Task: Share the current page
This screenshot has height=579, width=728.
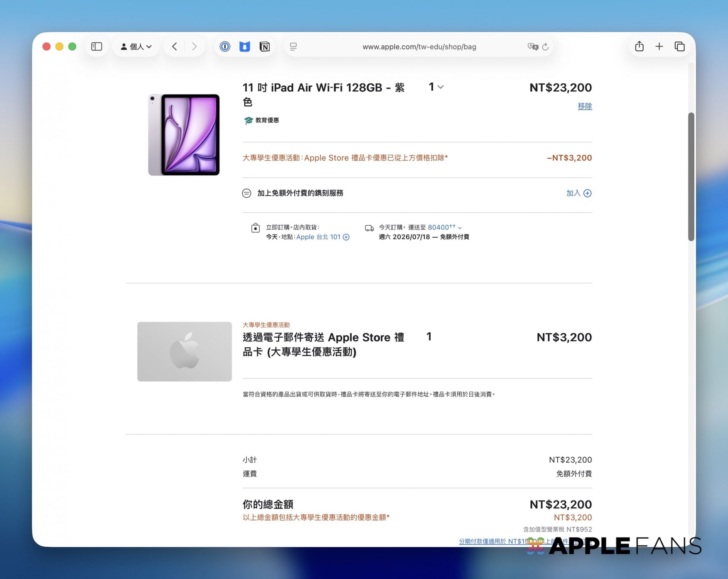Action: (x=639, y=47)
